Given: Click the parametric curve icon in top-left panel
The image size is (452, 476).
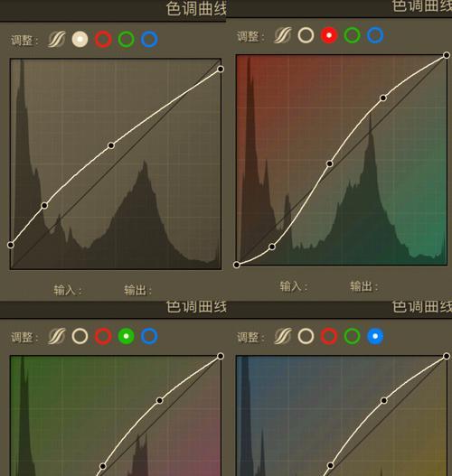Looking at the screenshot, I should [x=57, y=39].
